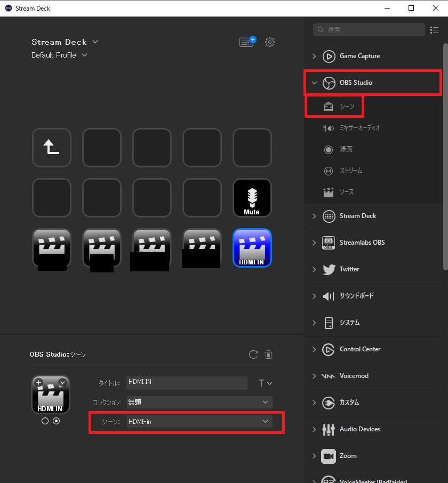448x483 pixels.
Task: Select the empty key next to the back arrow
Action: (x=102, y=148)
